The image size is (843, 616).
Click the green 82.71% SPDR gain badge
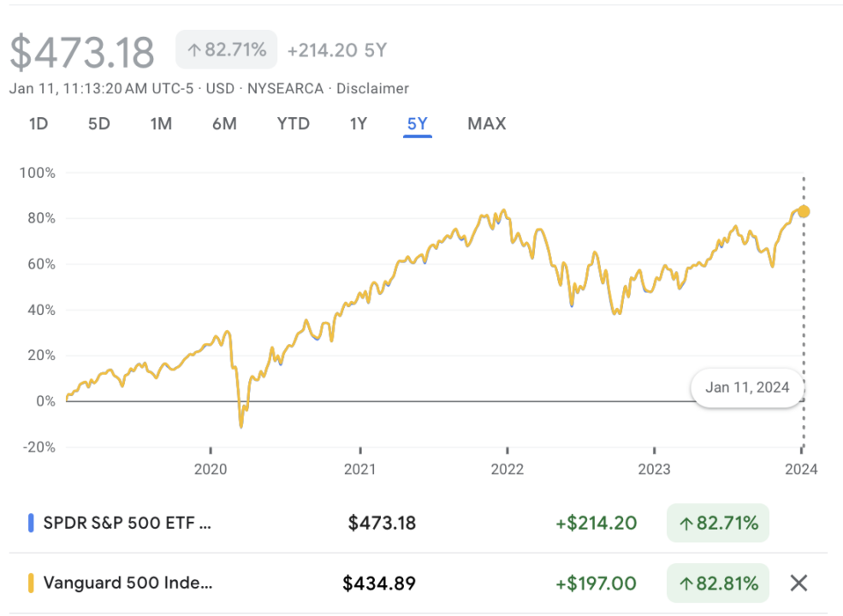click(718, 523)
